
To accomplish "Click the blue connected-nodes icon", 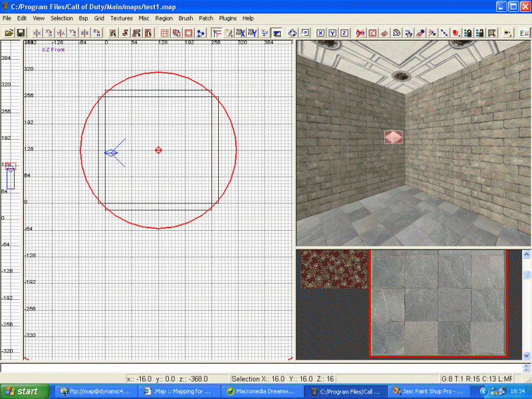I will point(201,33).
